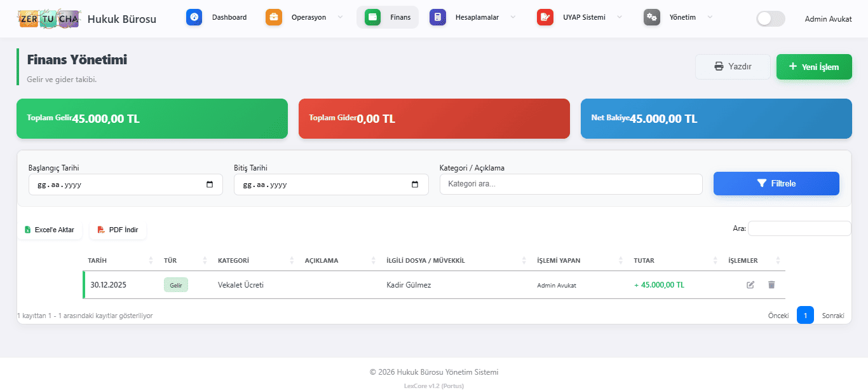
Task: Click the Ara table search box
Action: click(799, 228)
